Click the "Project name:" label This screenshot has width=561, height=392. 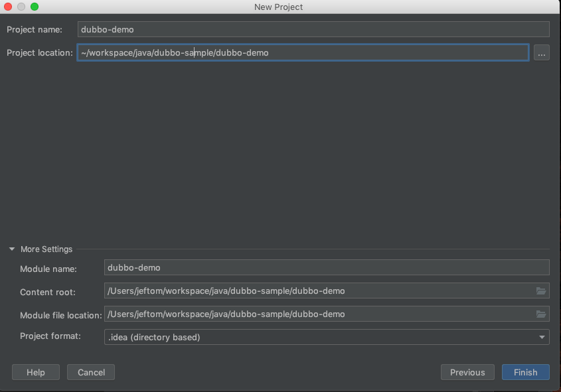pyautogui.click(x=34, y=29)
